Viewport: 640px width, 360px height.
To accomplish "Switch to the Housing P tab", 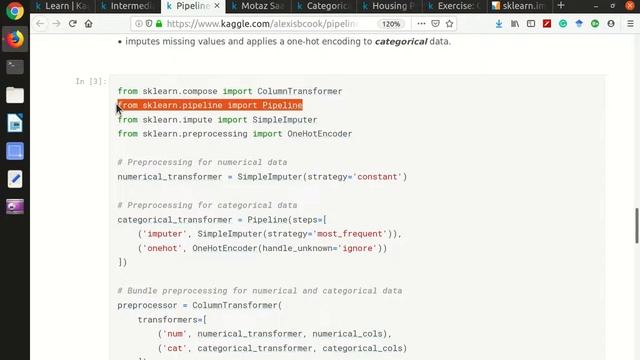I will pyautogui.click(x=389, y=6).
